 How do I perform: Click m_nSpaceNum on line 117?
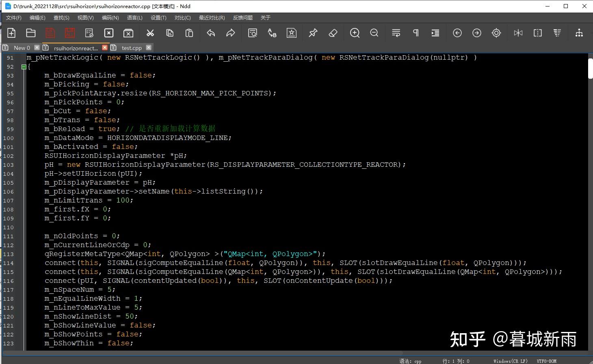pos(69,289)
